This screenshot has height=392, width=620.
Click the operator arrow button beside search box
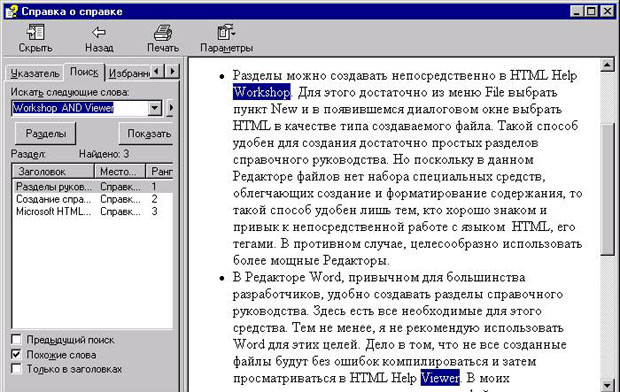(x=170, y=108)
